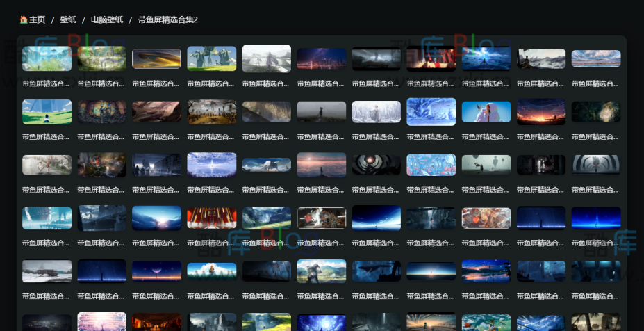Choose the blue ice crystal wallpaper thumbnail

431,112
